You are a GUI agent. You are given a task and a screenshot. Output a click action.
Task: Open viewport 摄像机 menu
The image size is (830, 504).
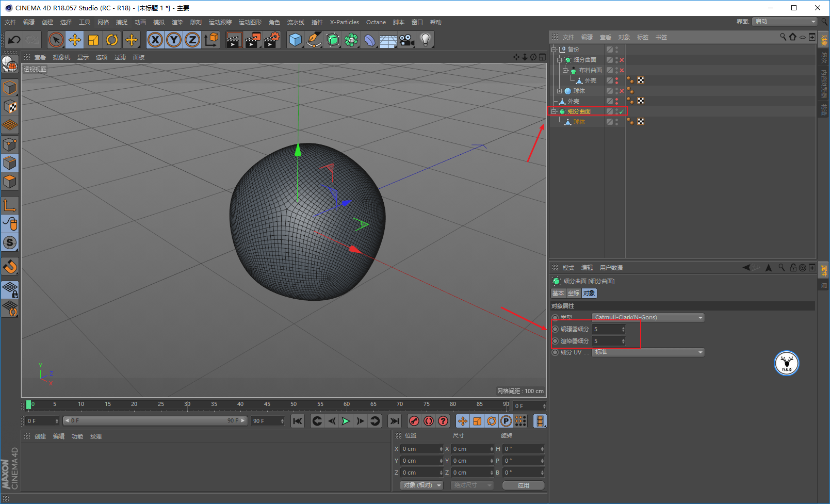click(61, 57)
